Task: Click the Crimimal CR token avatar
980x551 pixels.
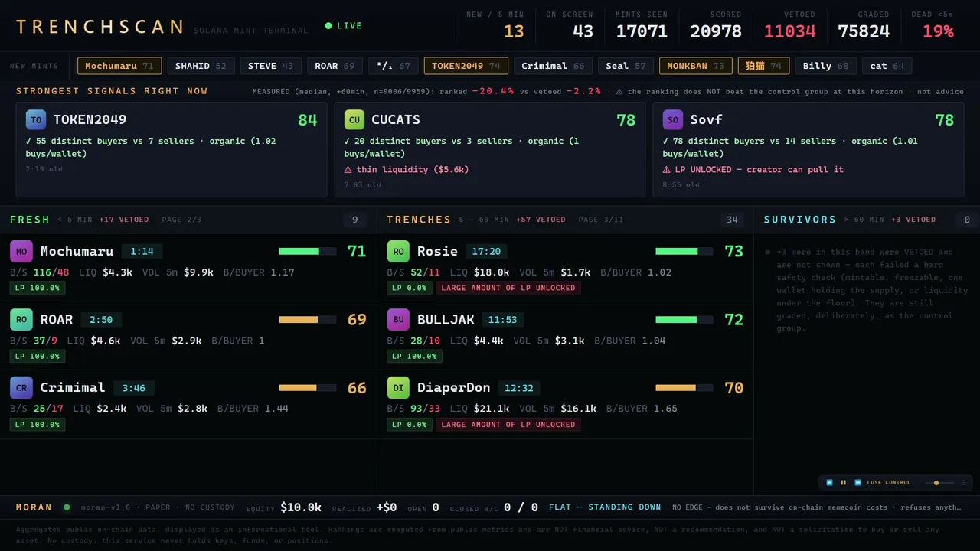Action: 21,387
